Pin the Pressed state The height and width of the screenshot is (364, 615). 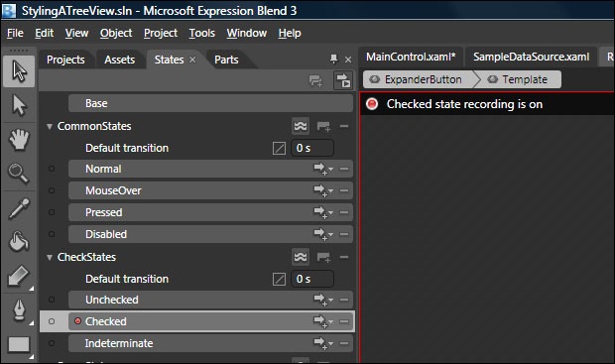(52, 212)
